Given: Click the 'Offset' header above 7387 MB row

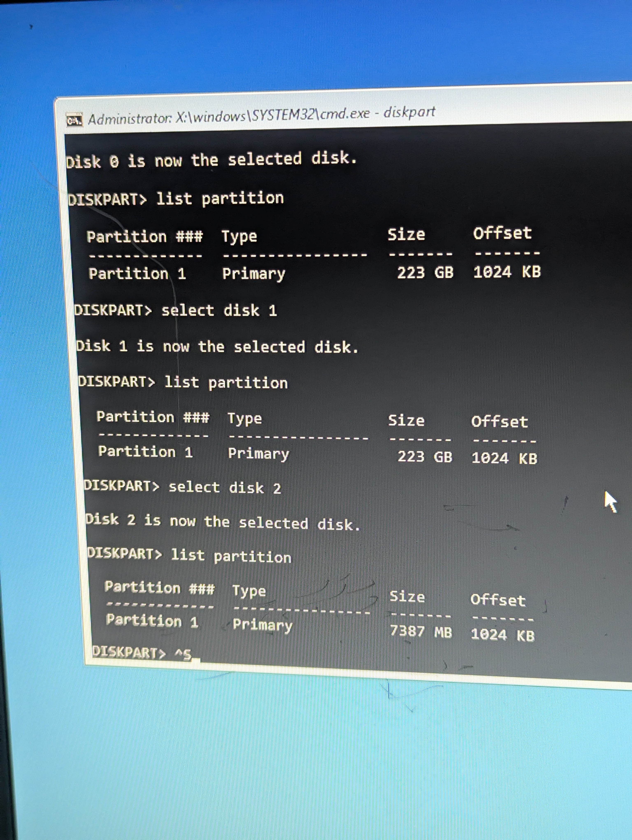Looking at the screenshot, I should pyautogui.click(x=498, y=600).
